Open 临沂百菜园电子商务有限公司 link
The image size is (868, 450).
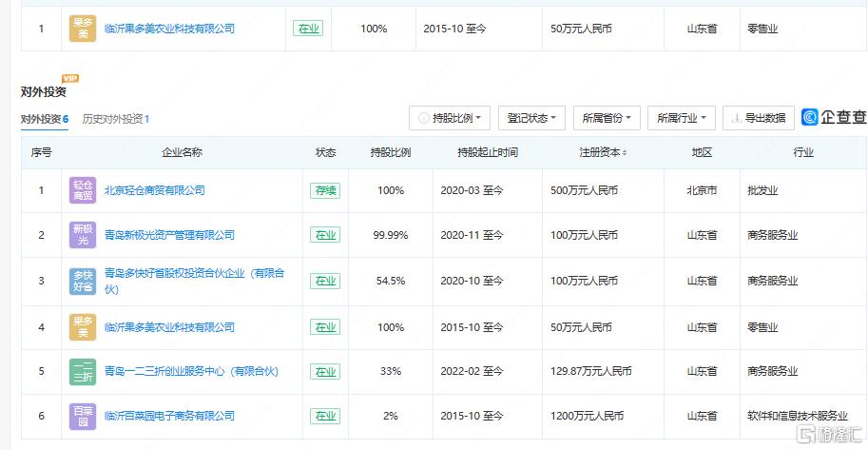(169, 416)
